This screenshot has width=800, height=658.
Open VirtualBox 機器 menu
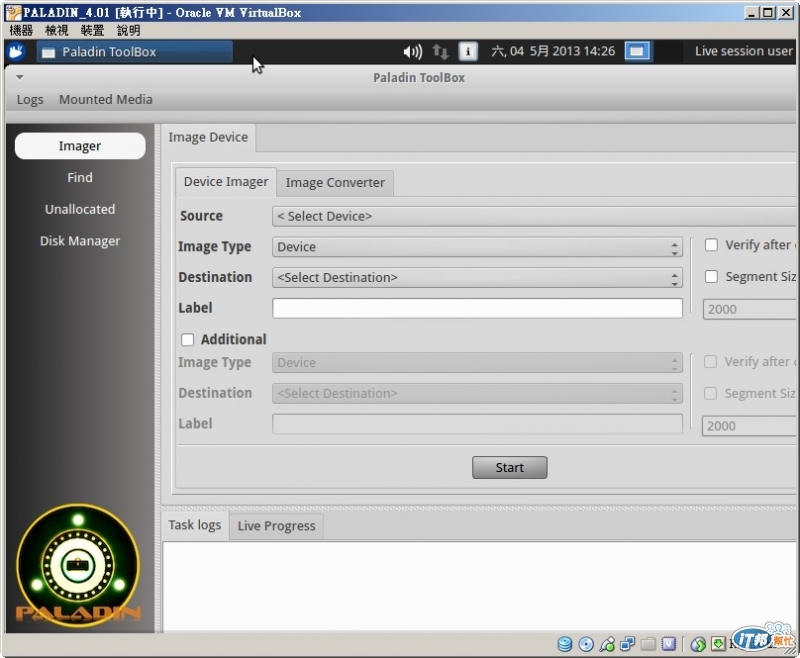21,31
